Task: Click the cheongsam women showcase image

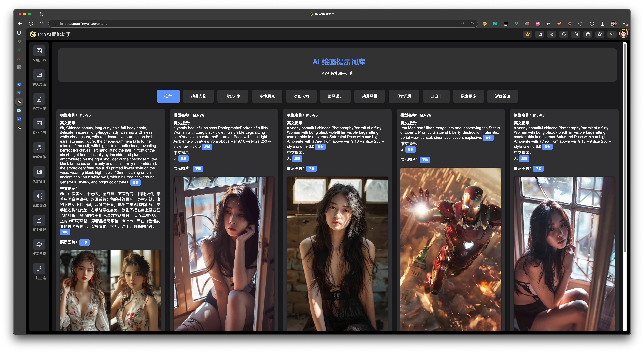Action: point(111,291)
